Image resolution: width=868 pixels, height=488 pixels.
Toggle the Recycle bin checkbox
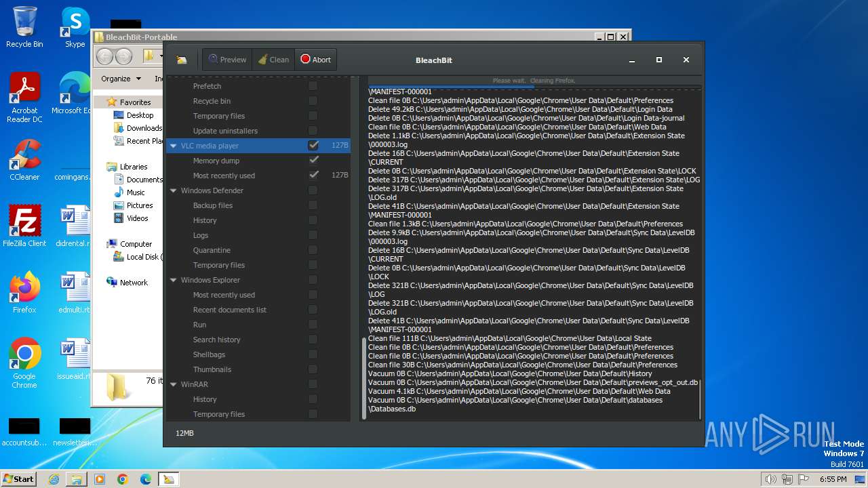[x=313, y=101]
